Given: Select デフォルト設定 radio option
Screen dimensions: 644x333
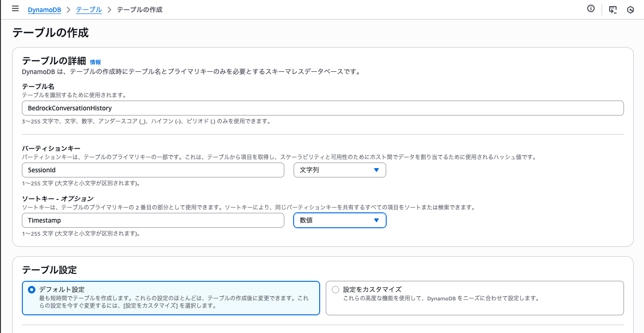Looking at the screenshot, I should [x=32, y=290].
